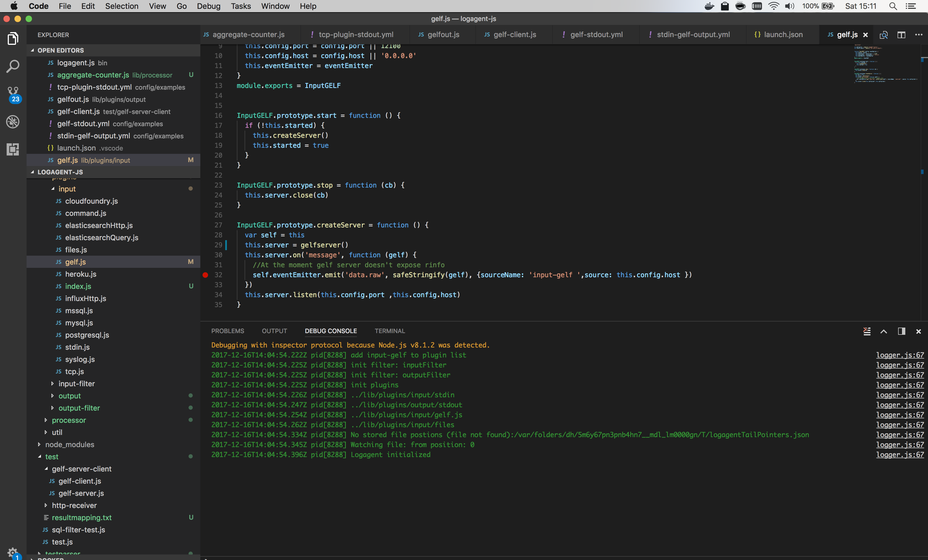Open logger.js:67 link on init plugins line
The image size is (928, 560).
(x=900, y=385)
